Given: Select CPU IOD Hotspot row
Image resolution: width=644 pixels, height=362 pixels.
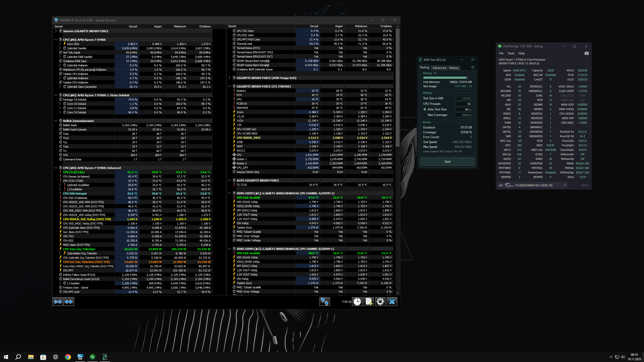Looking at the screenshot, I should (133, 194).
